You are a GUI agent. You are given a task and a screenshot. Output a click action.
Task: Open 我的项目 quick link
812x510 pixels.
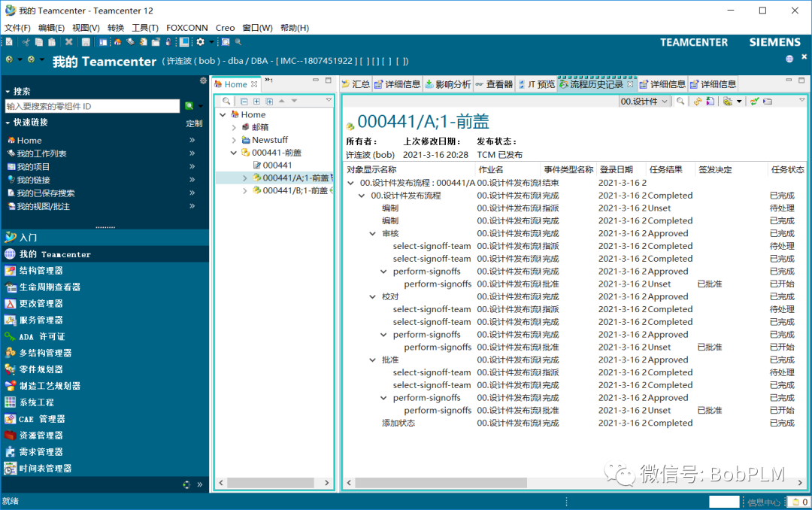[33, 167]
